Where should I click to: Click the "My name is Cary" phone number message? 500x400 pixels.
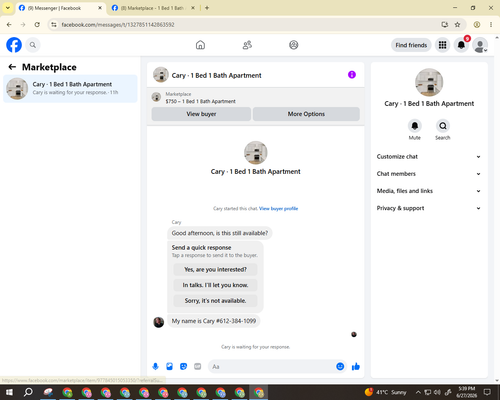[214, 321]
